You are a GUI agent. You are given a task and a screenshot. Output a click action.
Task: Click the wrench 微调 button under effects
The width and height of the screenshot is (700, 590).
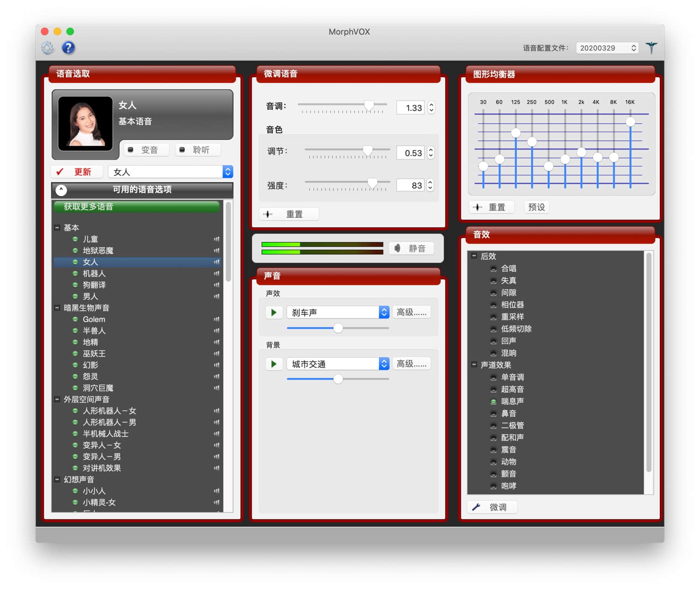[x=492, y=507]
